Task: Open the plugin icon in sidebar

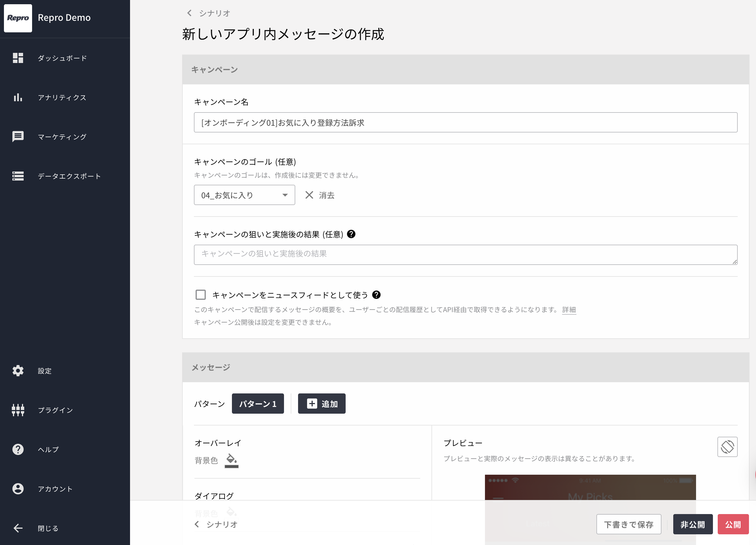Action: pyautogui.click(x=18, y=410)
